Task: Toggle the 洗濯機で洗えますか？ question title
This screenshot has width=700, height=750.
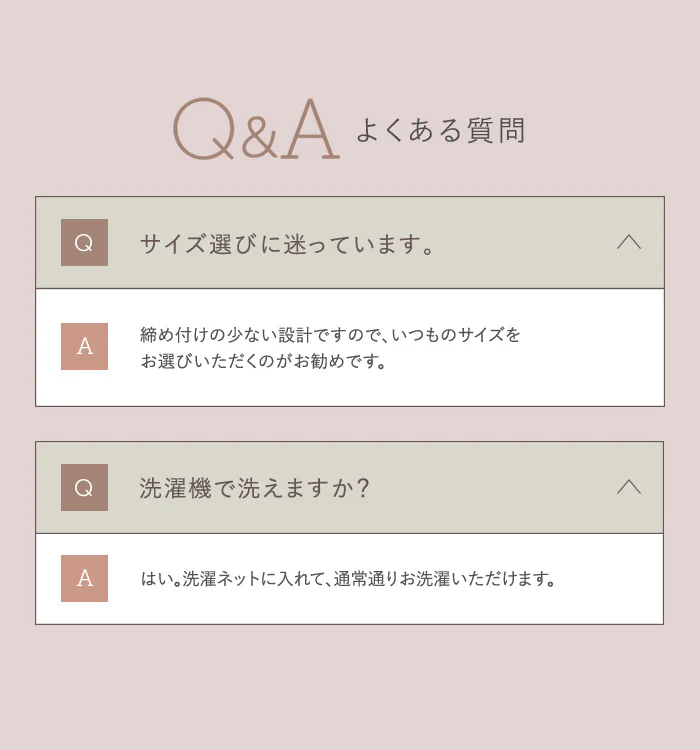Action: 255,488
